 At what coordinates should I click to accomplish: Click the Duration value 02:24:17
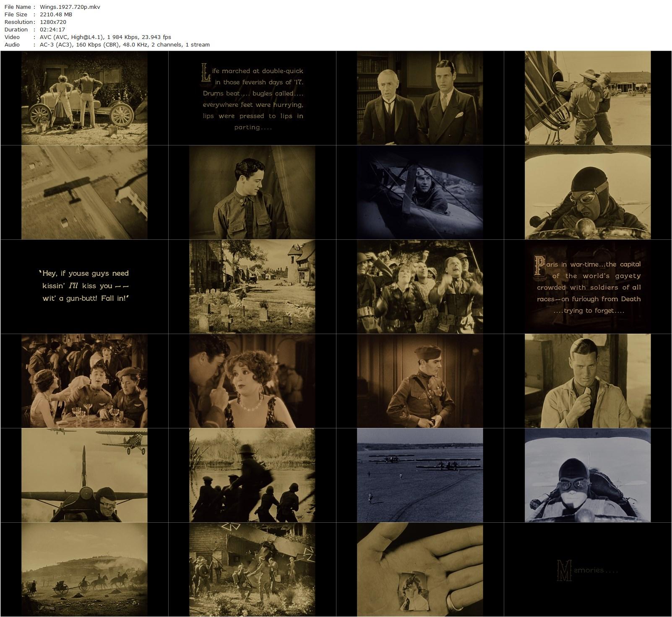[52, 29]
